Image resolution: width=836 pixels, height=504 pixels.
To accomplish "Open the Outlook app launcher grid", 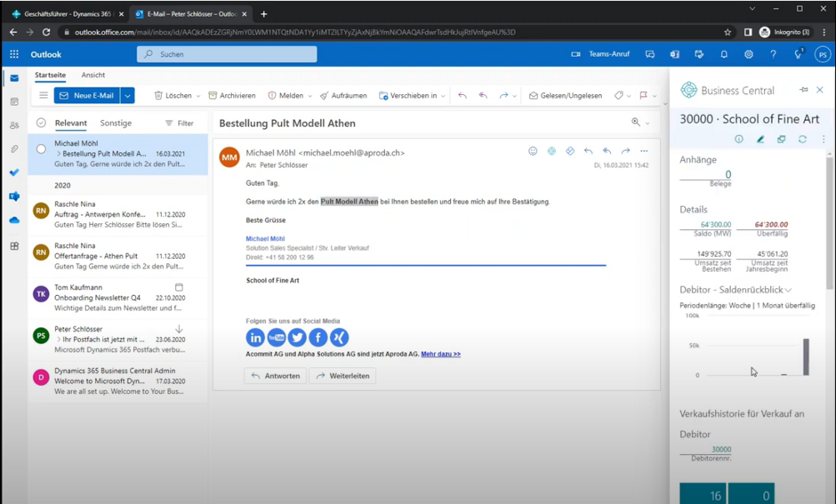I will tap(14, 54).
